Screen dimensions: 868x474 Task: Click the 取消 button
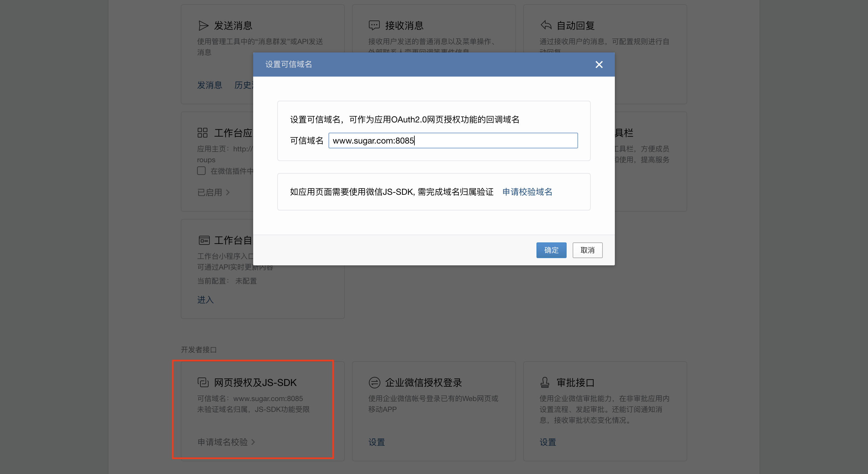coord(587,250)
